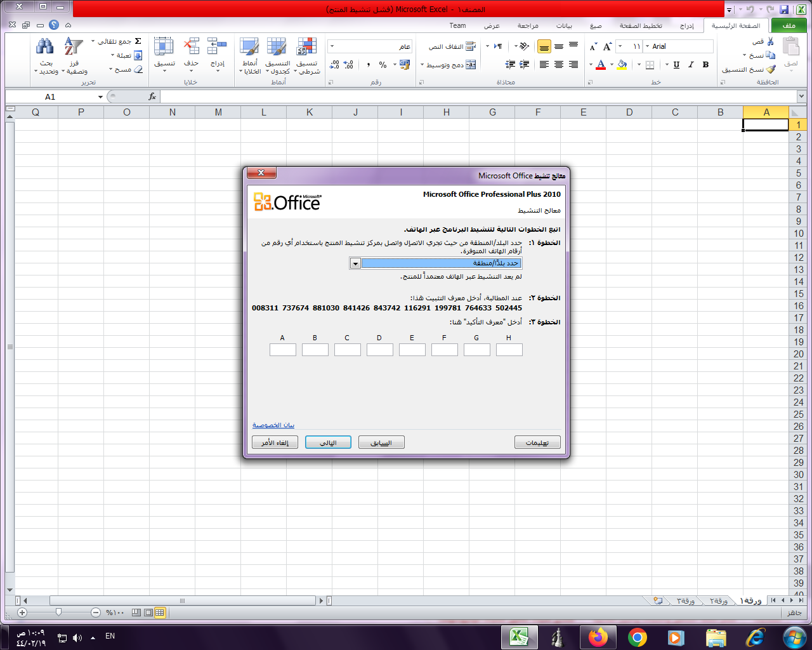Viewport: 812px width, 650px height.
Task: Open the Fill (تعبئة) dropdown
Action: coord(112,55)
